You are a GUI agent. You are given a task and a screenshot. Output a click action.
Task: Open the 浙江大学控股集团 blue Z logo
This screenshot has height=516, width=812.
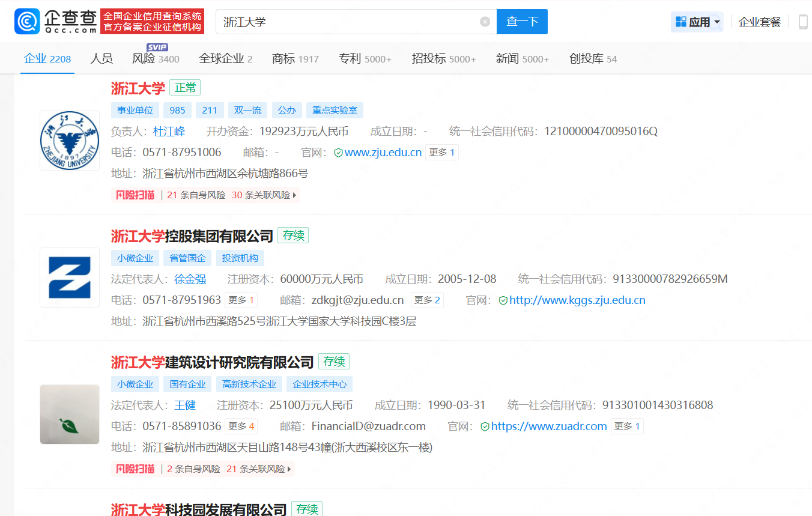coord(70,278)
